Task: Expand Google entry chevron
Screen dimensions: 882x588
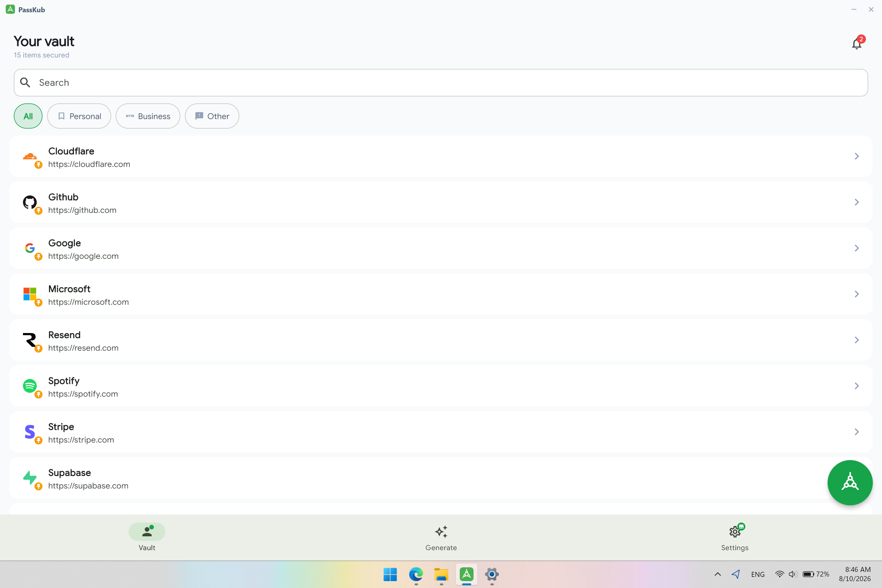Action: (857, 248)
